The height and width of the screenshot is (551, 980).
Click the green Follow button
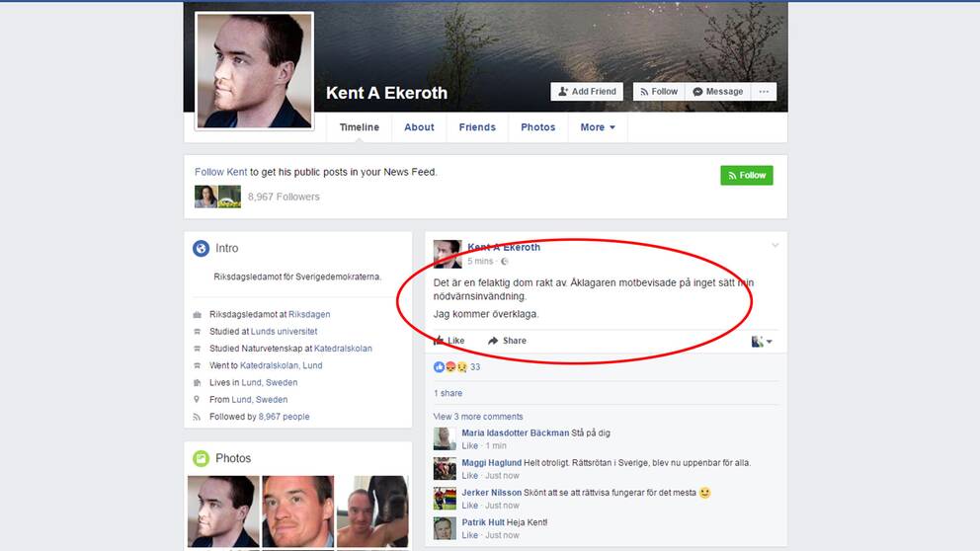pos(746,176)
